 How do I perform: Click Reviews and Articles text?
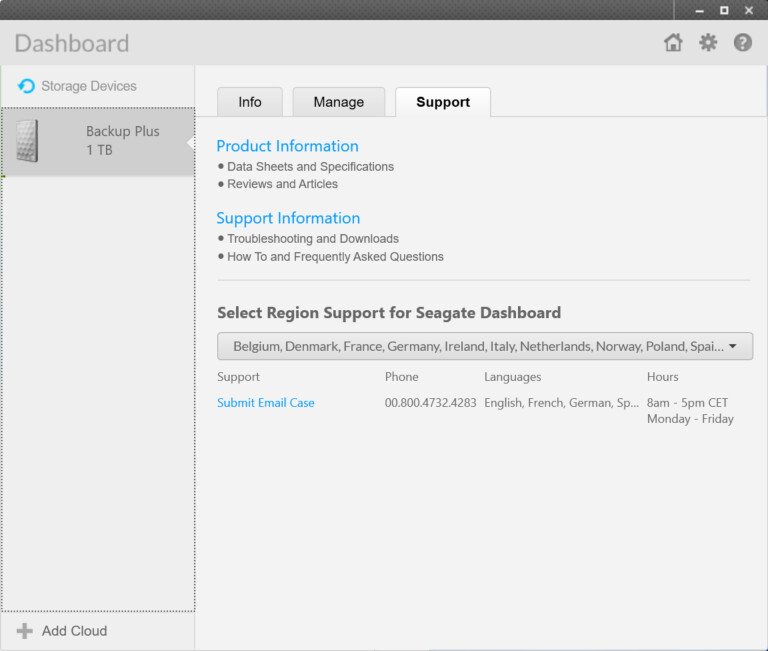(x=282, y=184)
